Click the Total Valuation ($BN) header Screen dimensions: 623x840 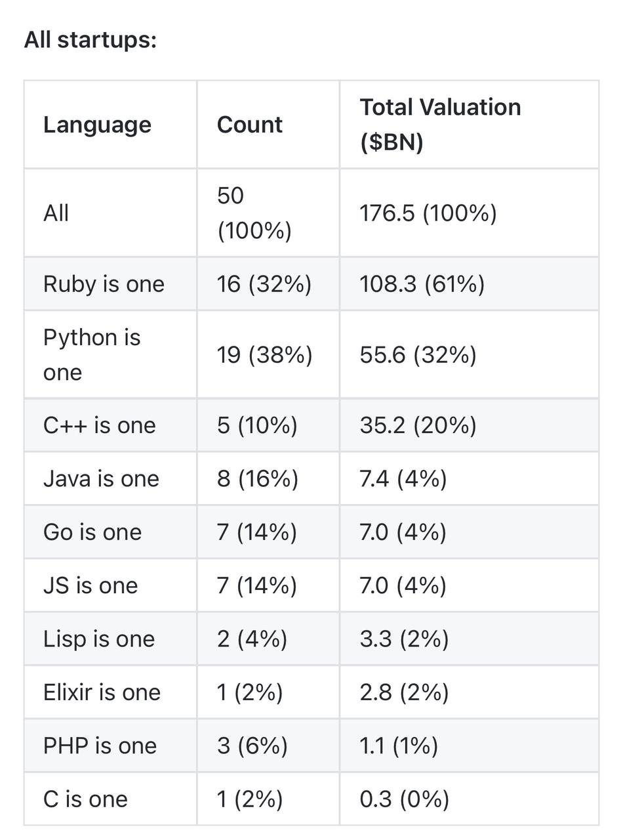[x=440, y=125]
